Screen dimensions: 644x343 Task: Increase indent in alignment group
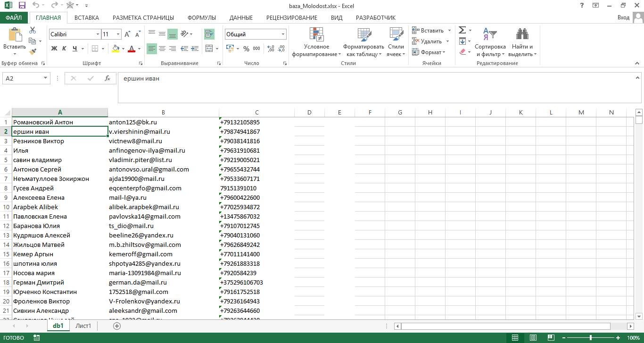pyautogui.click(x=195, y=49)
